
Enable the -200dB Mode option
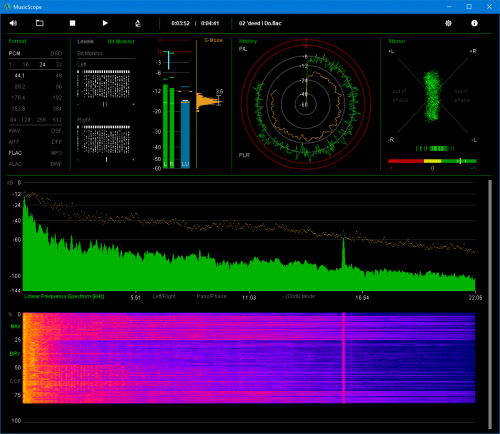coord(299,296)
